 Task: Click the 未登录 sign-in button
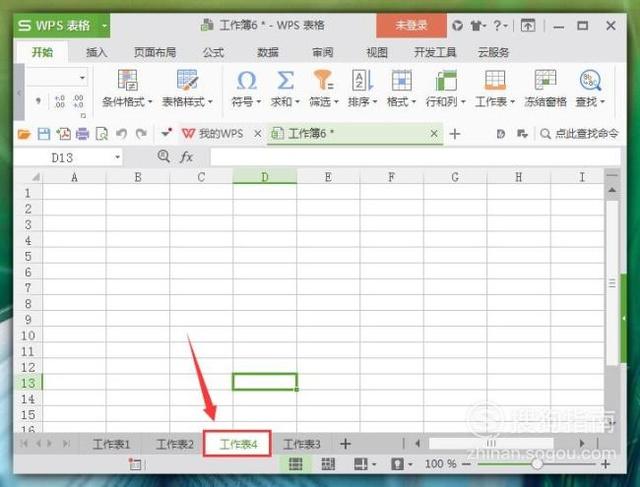411,25
